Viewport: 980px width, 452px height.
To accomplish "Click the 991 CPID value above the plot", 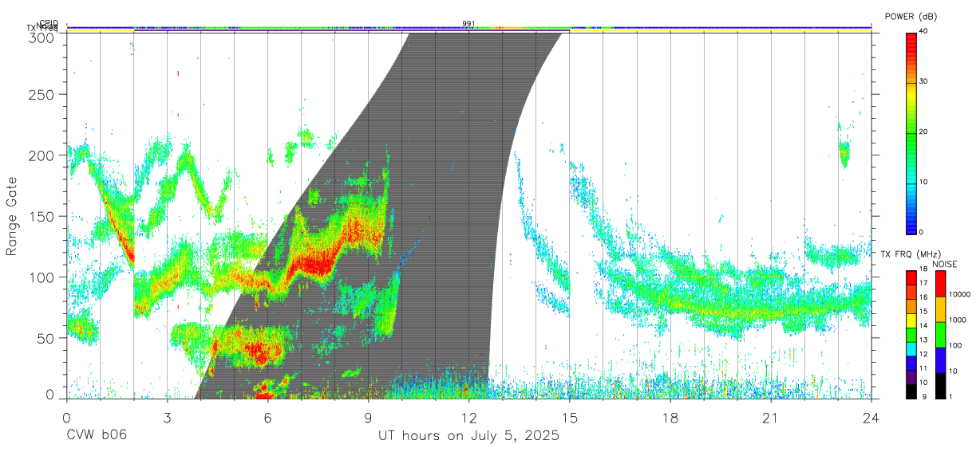I will (x=468, y=24).
